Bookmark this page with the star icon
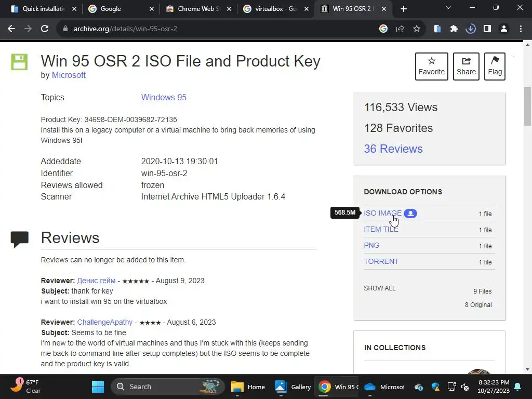 (417, 29)
